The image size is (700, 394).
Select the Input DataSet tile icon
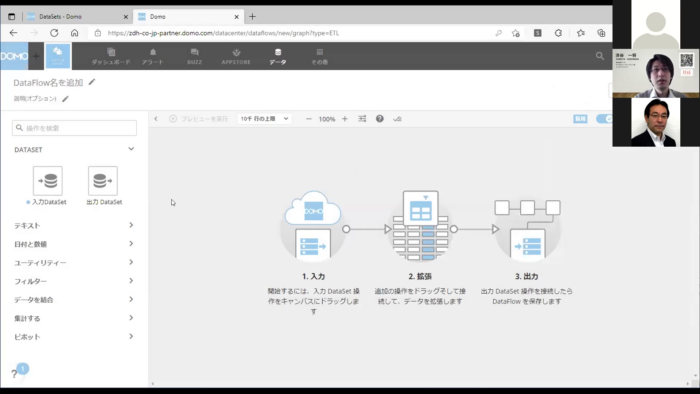pyautogui.click(x=48, y=181)
